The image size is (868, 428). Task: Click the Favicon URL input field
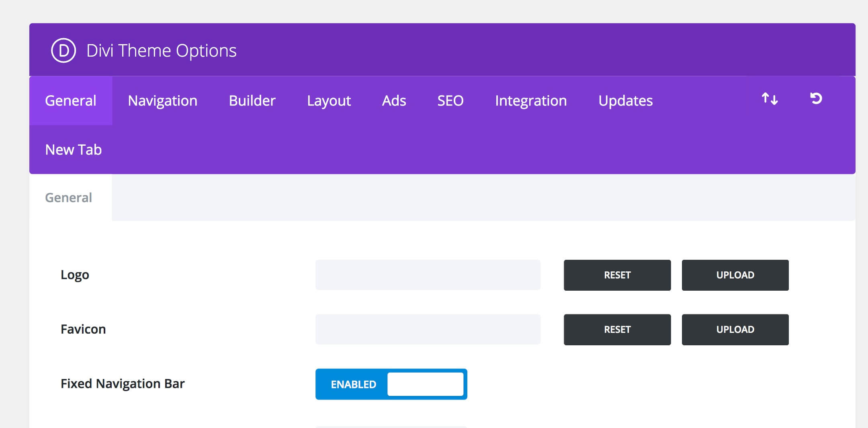(x=428, y=329)
